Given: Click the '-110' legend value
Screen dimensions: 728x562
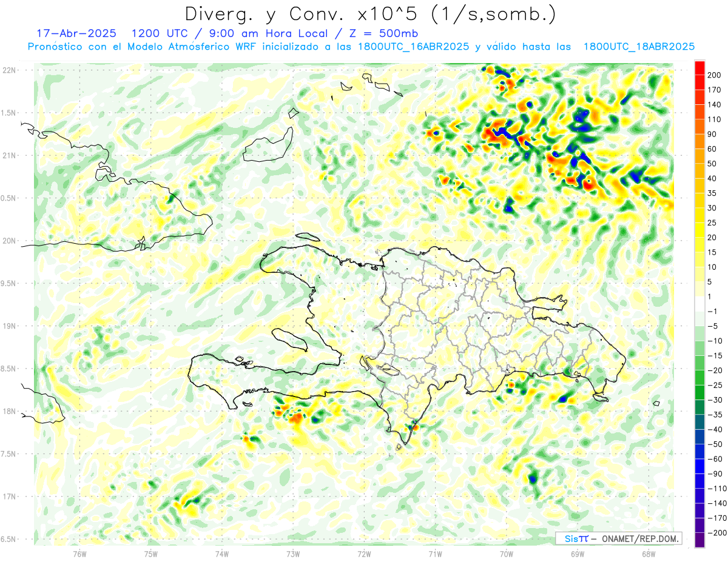Looking at the screenshot, I should (x=716, y=489).
